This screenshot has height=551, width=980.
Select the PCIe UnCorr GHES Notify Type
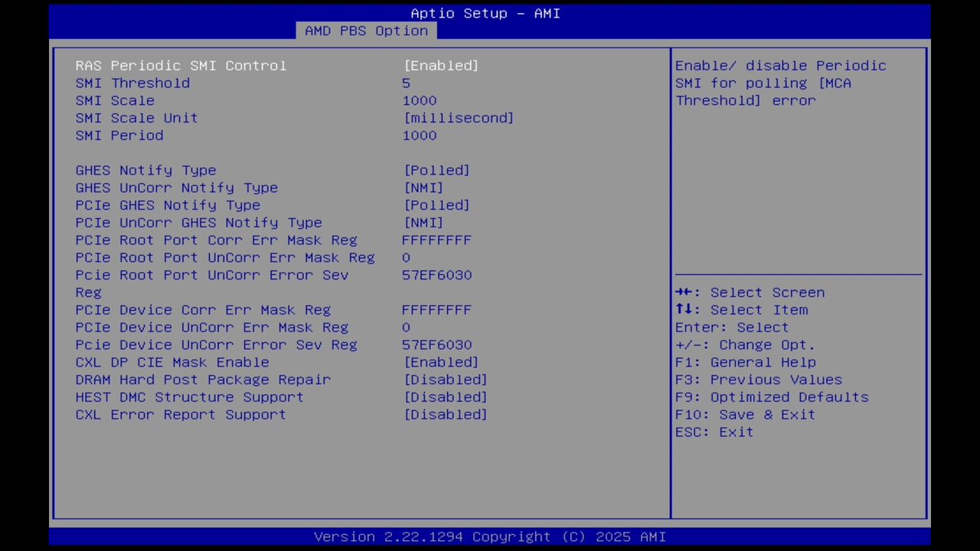pos(423,223)
